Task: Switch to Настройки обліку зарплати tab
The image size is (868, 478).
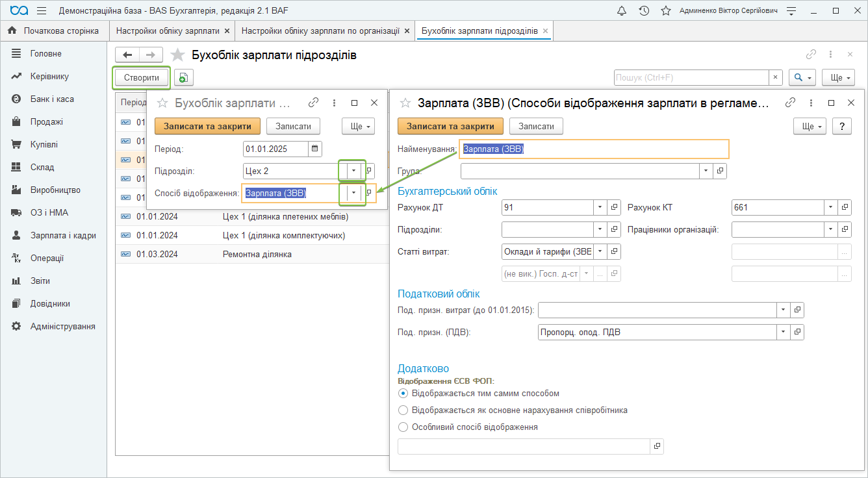Action: (x=168, y=31)
